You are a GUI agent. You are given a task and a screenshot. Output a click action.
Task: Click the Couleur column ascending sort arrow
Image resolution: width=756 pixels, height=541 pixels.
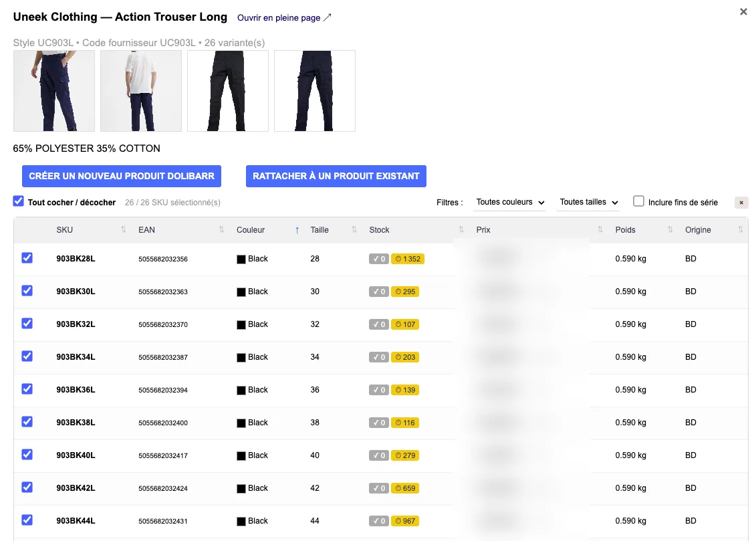click(297, 230)
